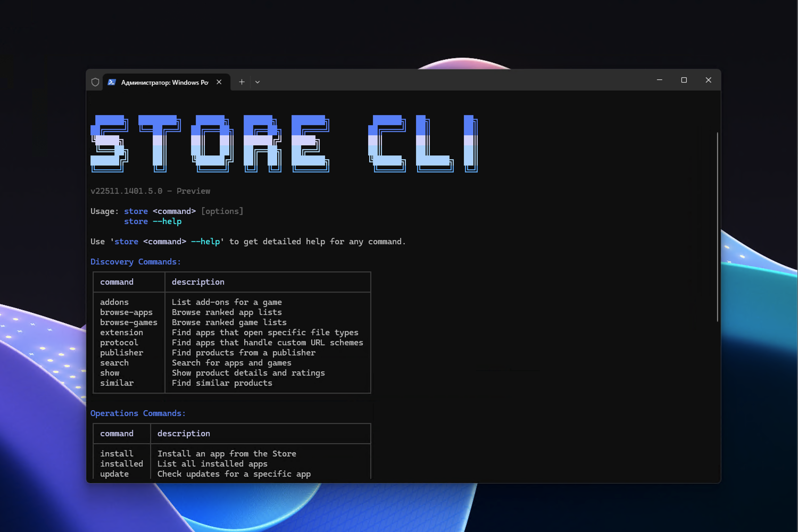
Task: Click the 'Show product details and ratings' description
Action: click(248, 373)
